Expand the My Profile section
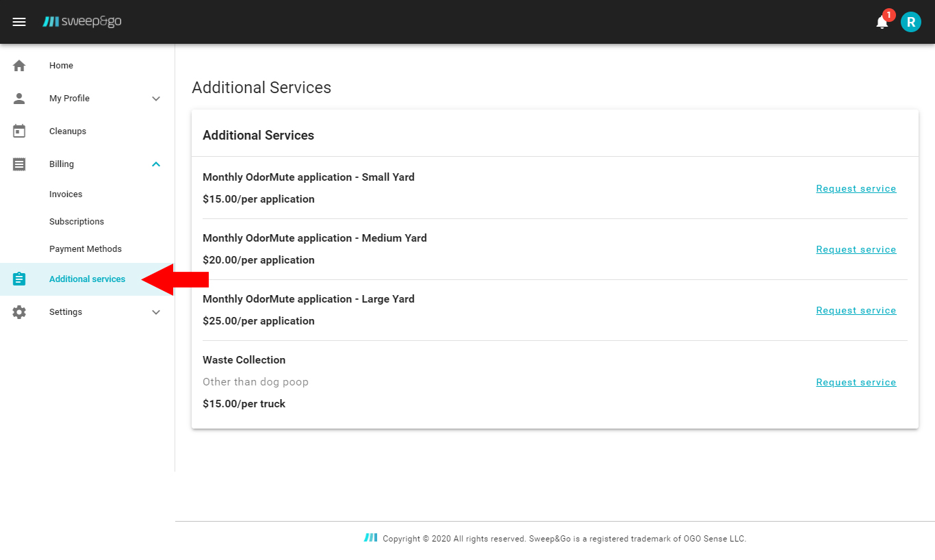The image size is (935, 560). click(156, 98)
